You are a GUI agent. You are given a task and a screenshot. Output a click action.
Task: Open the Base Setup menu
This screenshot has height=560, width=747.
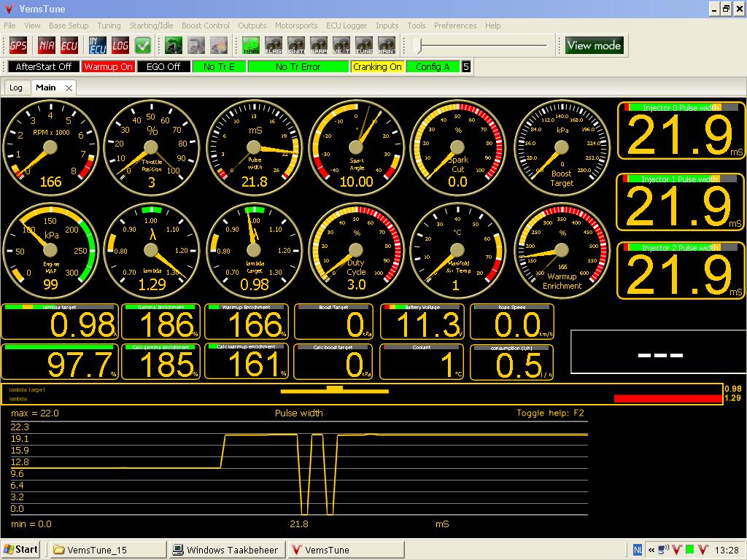(x=69, y=26)
